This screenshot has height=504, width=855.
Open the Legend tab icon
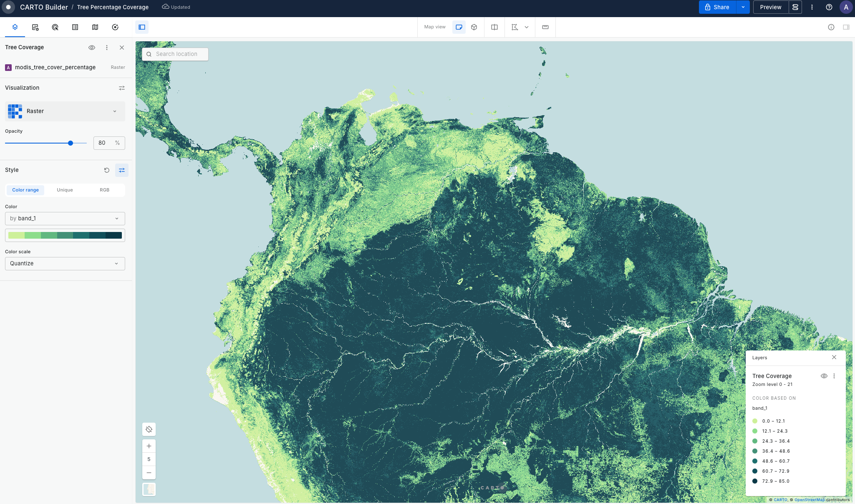(75, 27)
